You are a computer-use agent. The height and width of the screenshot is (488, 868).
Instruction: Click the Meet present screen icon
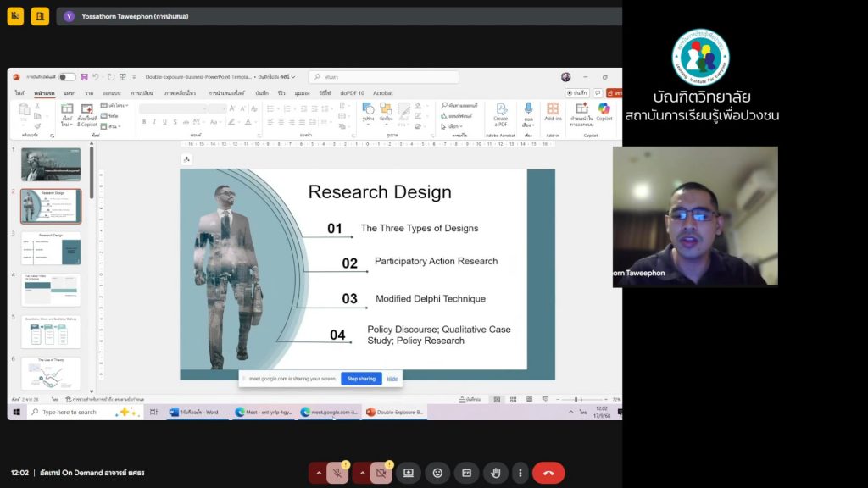point(409,473)
